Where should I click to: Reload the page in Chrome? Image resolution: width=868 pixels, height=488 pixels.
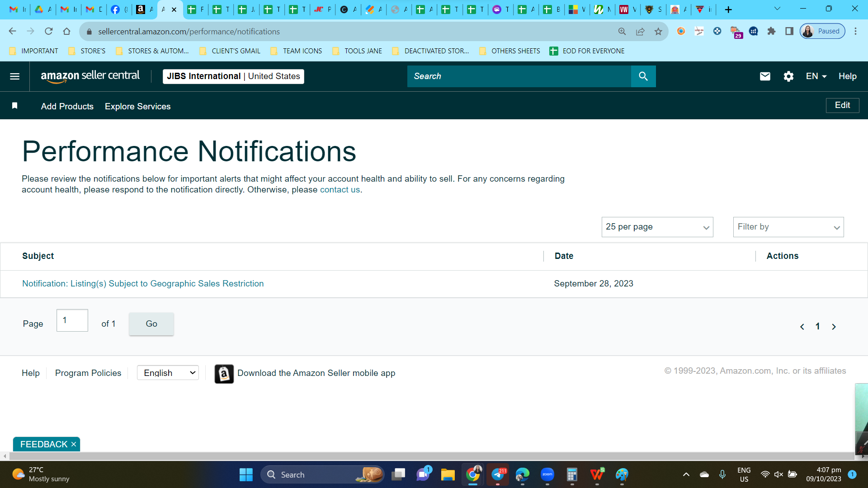tap(49, 31)
